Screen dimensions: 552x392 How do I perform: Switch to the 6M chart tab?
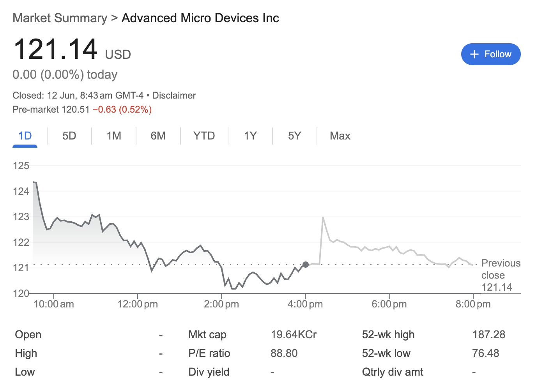158,136
